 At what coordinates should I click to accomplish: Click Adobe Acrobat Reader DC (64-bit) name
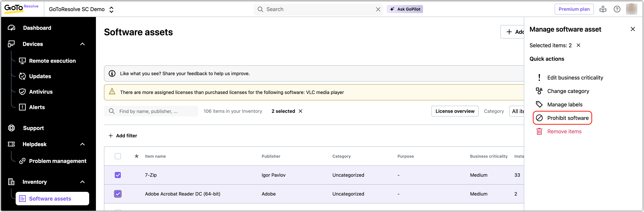click(183, 194)
